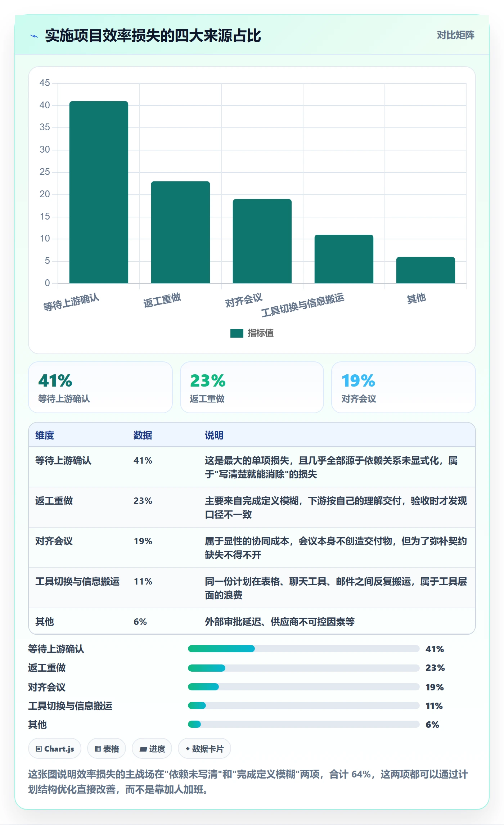504x825 pixels.
Task: Click the 进度 chip
Action: [x=152, y=749]
